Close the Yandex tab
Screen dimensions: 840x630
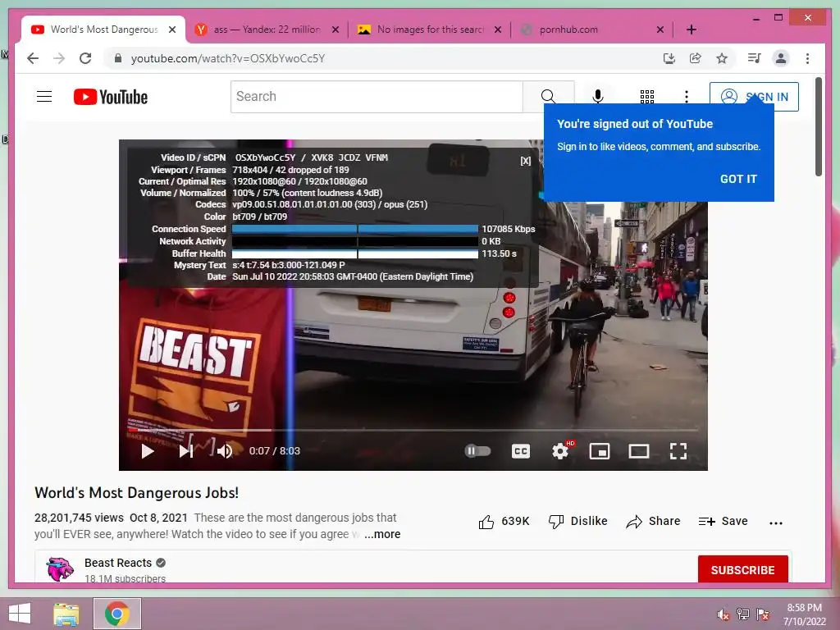click(x=336, y=30)
